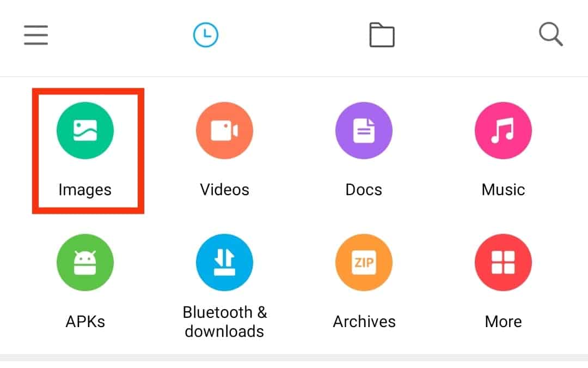
Task: Open the orange Videos camera icon
Action: (x=224, y=130)
